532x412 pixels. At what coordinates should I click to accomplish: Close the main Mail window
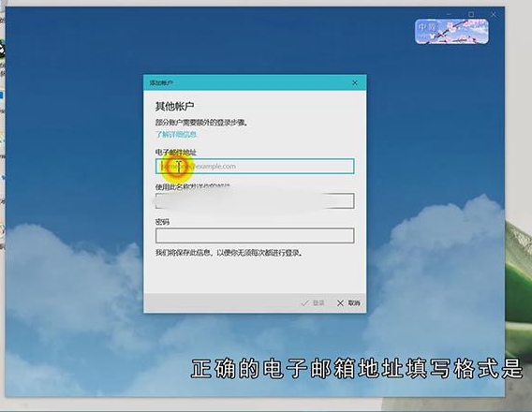point(494,15)
